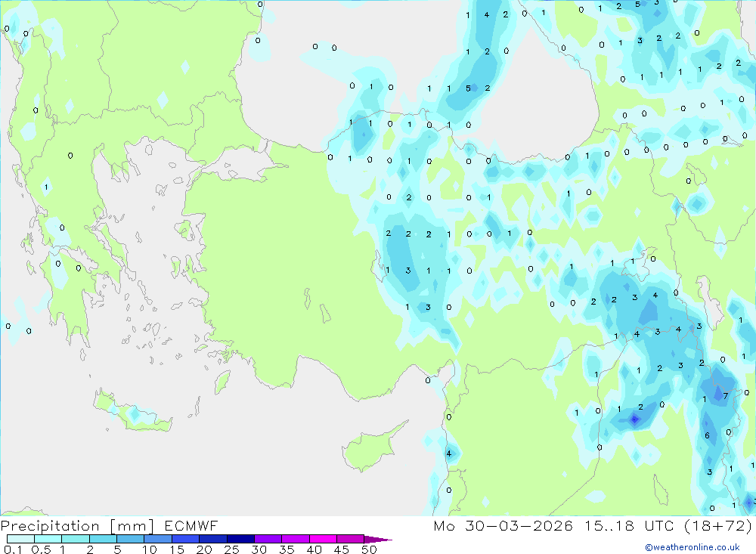Viewport: 756px width, 554px height.
Task: Click the 0.1–0.5 mm lightest cyan legend swatch
Action: [x=20, y=539]
